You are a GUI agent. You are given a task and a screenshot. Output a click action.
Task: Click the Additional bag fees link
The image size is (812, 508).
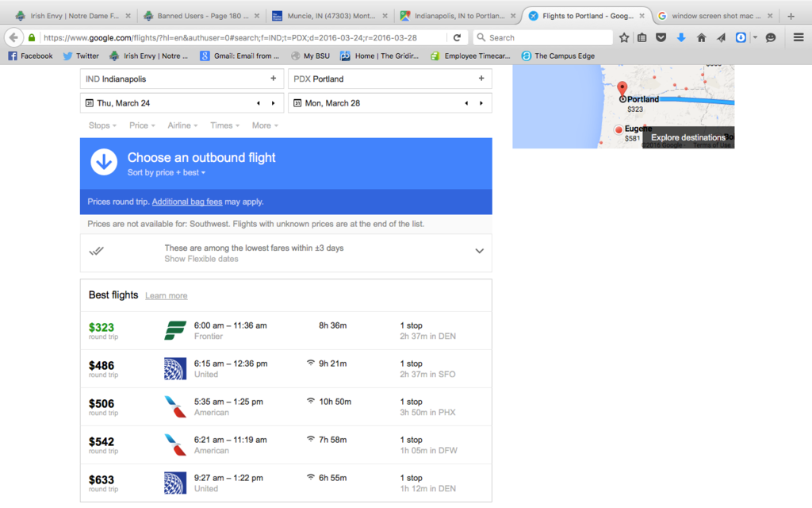[x=187, y=202]
